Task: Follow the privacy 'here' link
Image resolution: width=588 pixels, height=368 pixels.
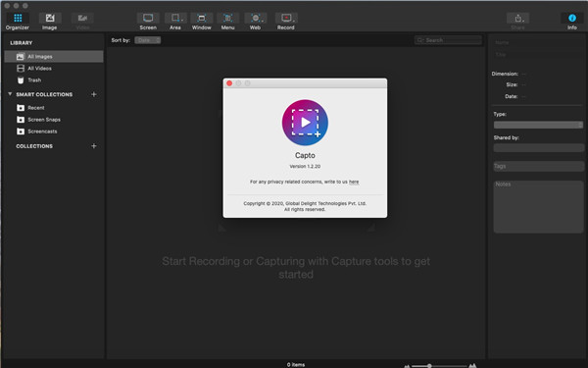Action: 354,182
